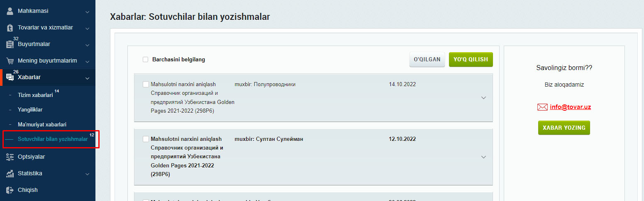The width and height of the screenshot is (644, 201).
Task: Expand the Султан Сулейман message row
Action: coord(483,157)
